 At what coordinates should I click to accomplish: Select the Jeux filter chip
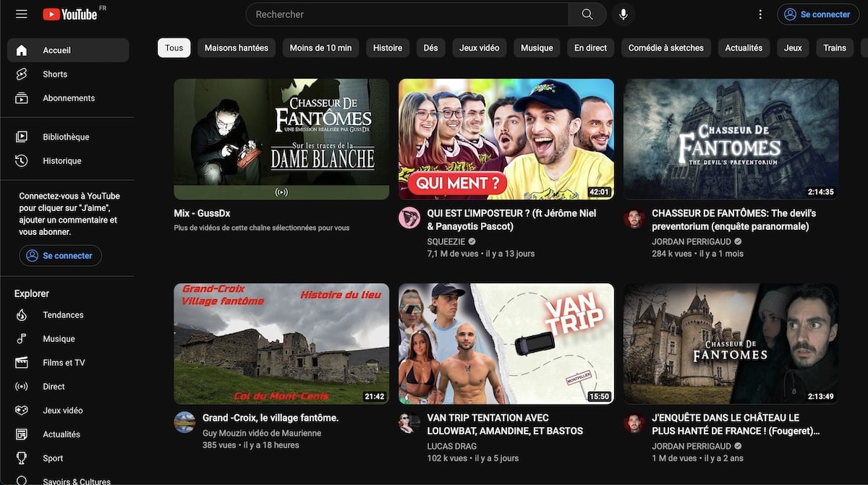793,48
